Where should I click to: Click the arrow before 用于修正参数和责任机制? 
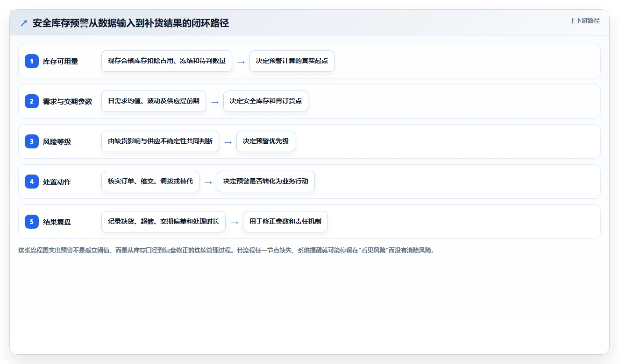[235, 222]
